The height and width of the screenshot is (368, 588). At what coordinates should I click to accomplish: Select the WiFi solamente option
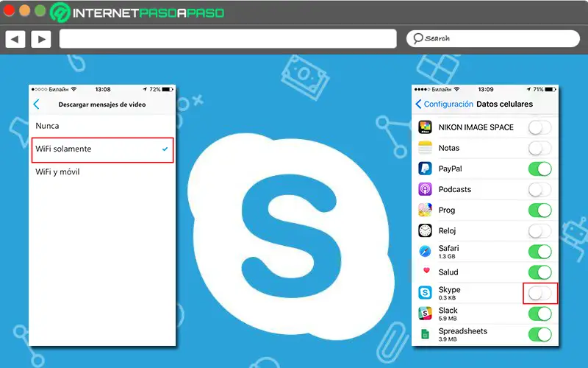tap(102, 149)
